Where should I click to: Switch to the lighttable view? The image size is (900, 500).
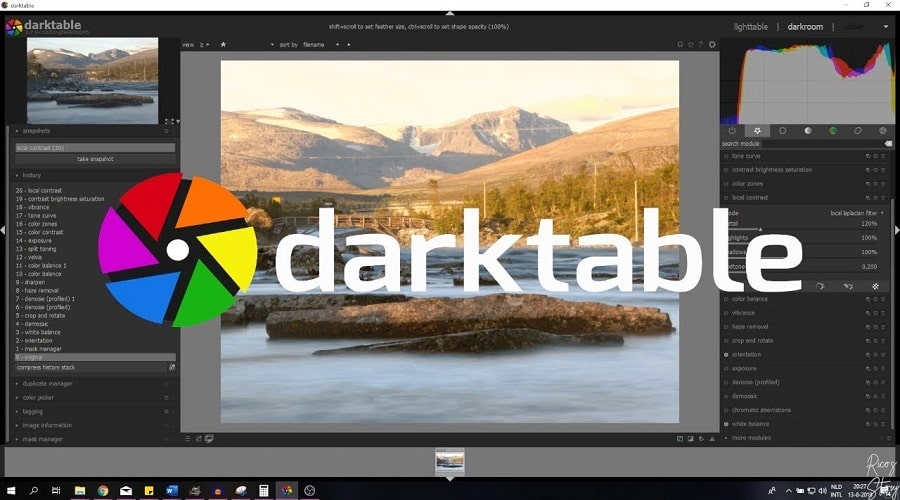click(x=750, y=26)
